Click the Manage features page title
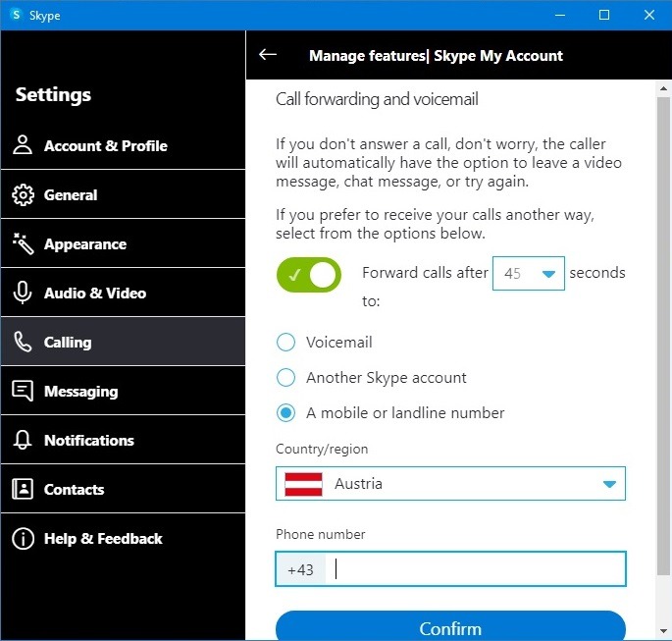The height and width of the screenshot is (641, 672). pos(436,56)
